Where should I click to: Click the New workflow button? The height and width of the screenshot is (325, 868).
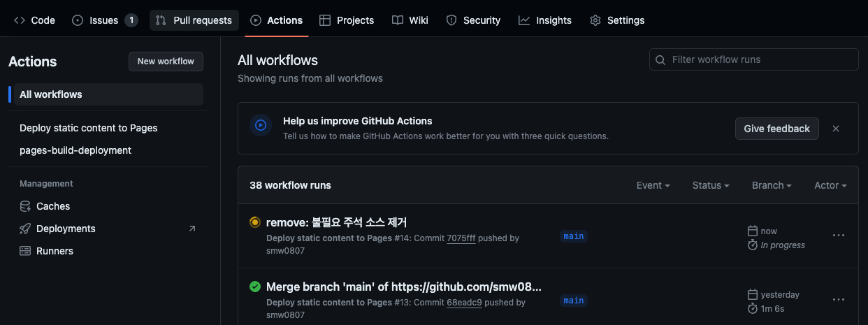point(166,62)
